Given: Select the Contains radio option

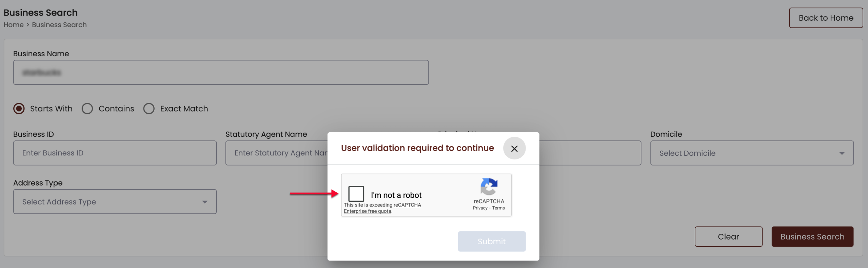Looking at the screenshot, I should [x=87, y=109].
